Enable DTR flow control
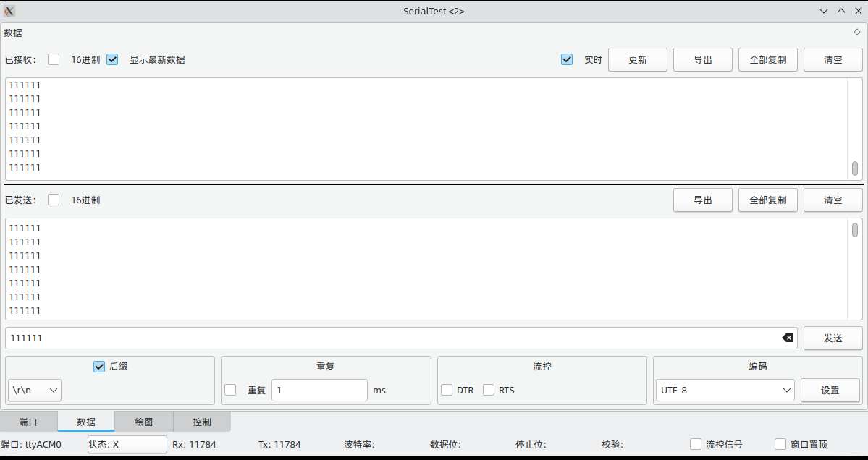This screenshot has height=460, width=868. tap(447, 390)
